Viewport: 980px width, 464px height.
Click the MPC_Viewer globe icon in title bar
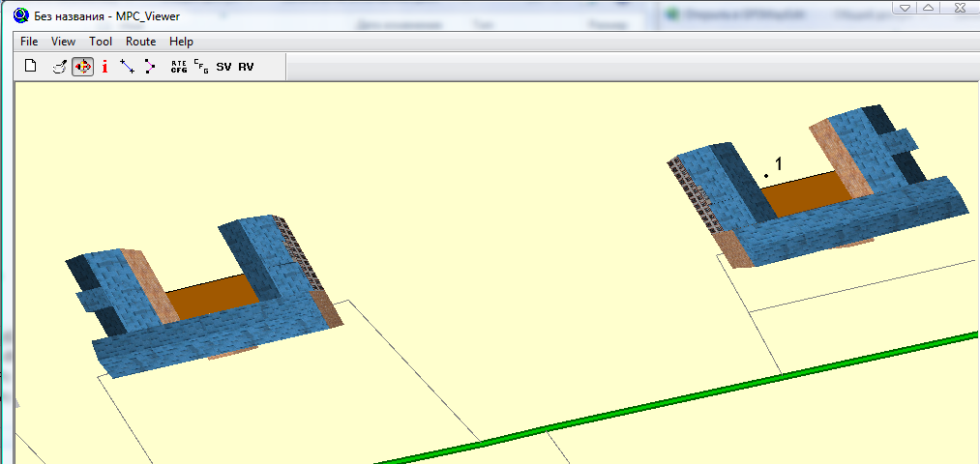(x=21, y=16)
